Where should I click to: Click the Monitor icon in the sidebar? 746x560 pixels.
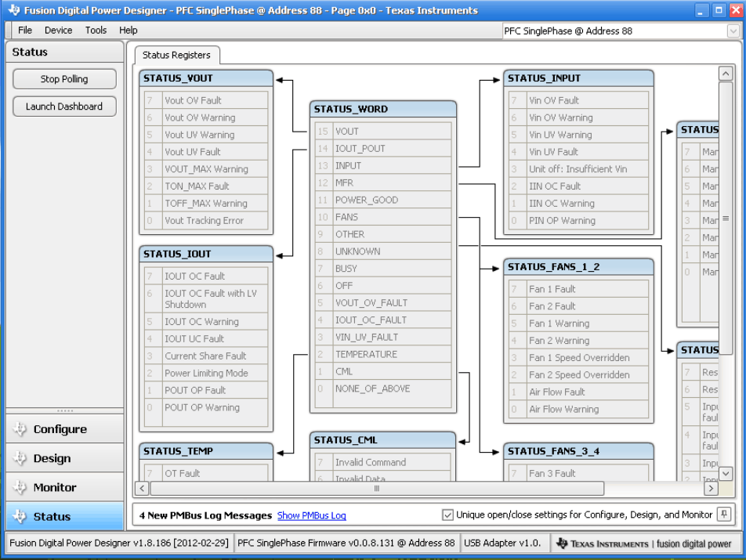[x=20, y=487]
